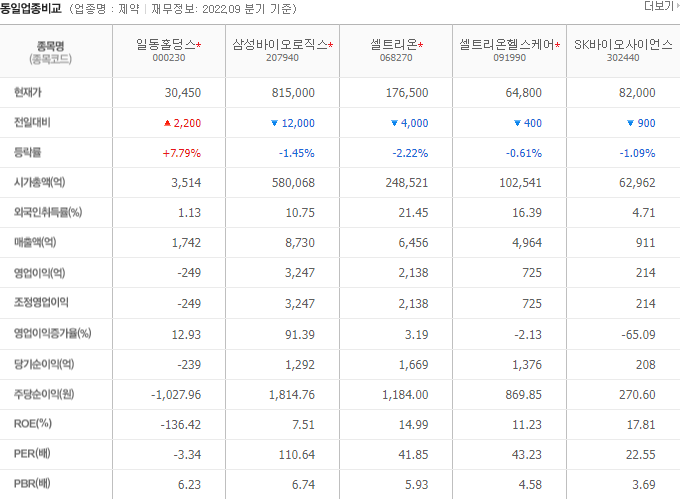Click the -136.42 ROE value

pos(181,425)
